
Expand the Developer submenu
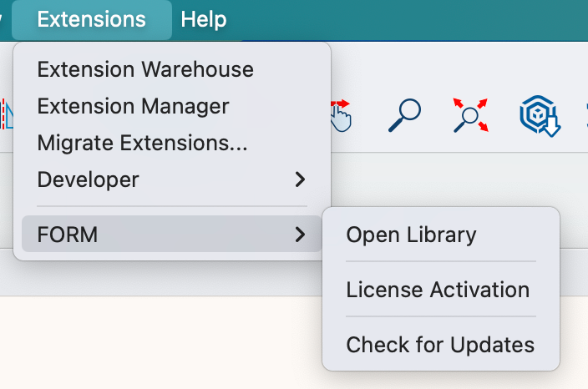(x=89, y=179)
